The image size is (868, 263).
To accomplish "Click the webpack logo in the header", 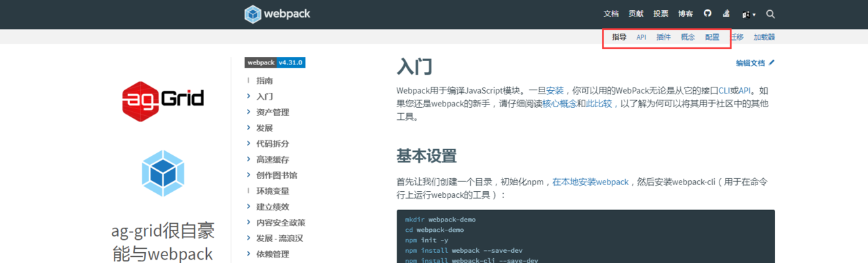I will pyautogui.click(x=277, y=14).
